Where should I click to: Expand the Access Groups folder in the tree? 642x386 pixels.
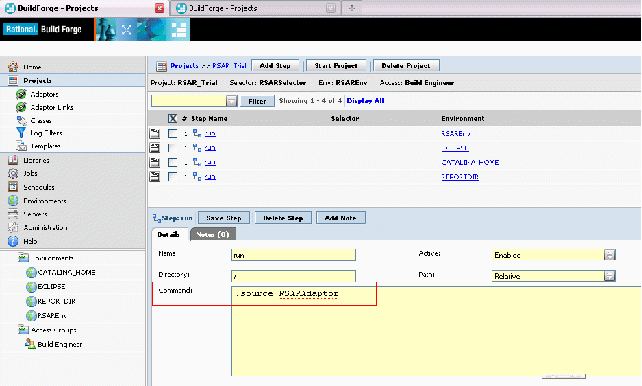[x=23, y=329]
